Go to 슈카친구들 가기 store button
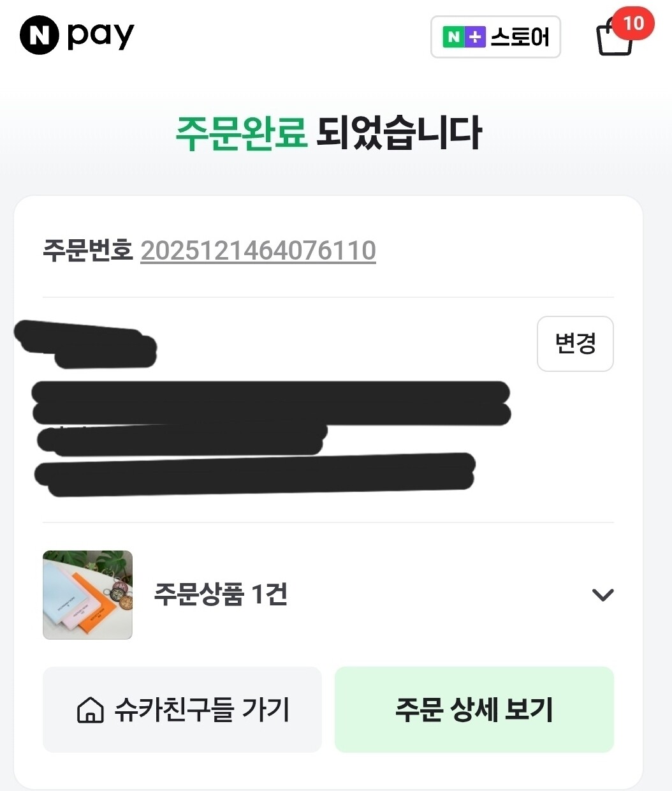 (182, 709)
